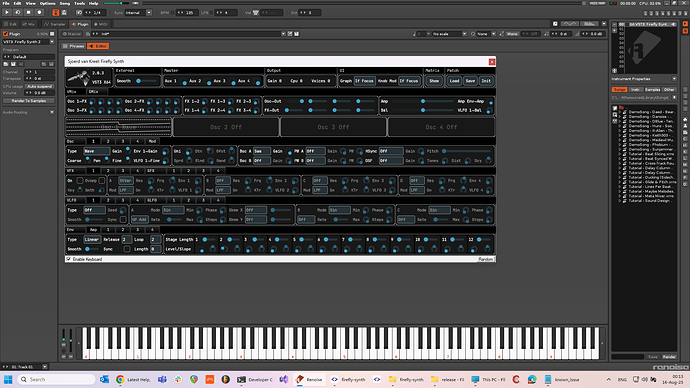Click the orange disk browser icon at far right
The height and width of the screenshot is (388, 690).
pos(685,31)
